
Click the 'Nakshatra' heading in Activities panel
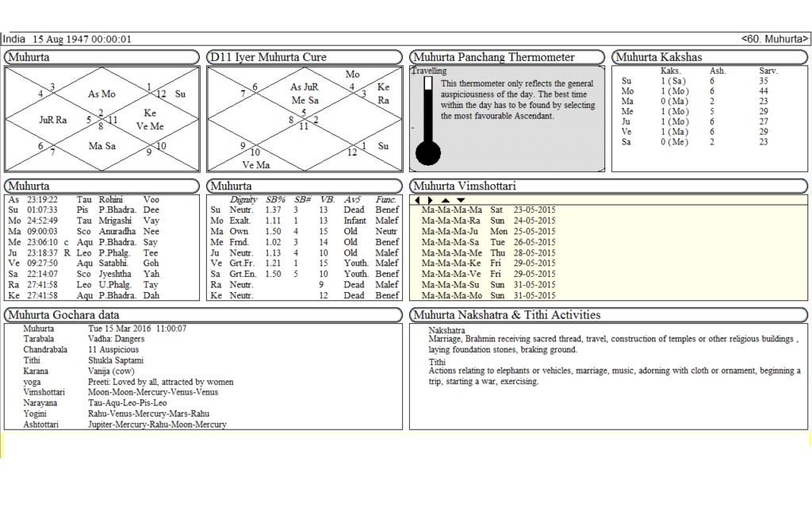446,331
